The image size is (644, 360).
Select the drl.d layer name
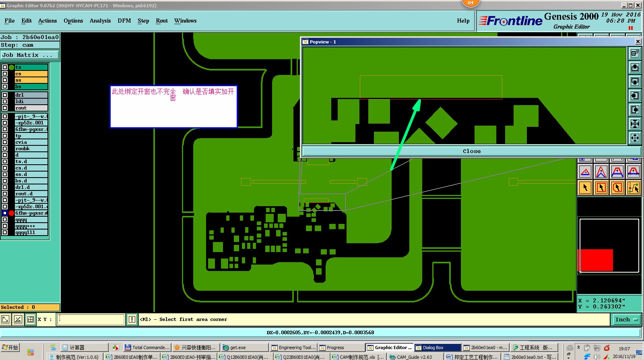pos(31,187)
